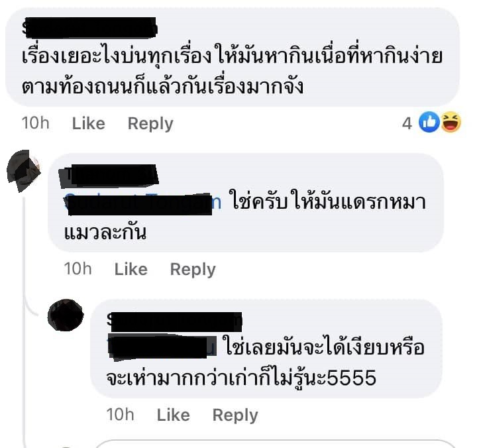Open the round avatar beside the ใช่เลย comment
This screenshot has height=448, width=477.
[x=66, y=315]
